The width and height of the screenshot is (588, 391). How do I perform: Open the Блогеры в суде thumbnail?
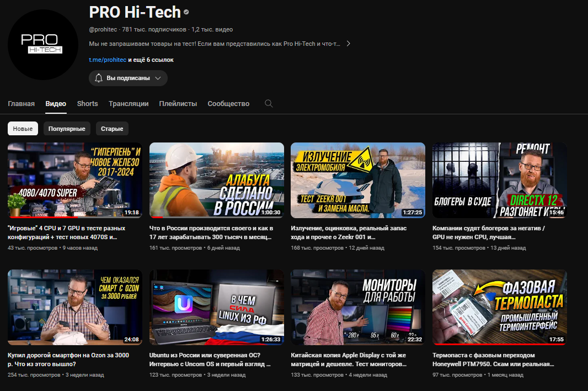click(x=500, y=180)
